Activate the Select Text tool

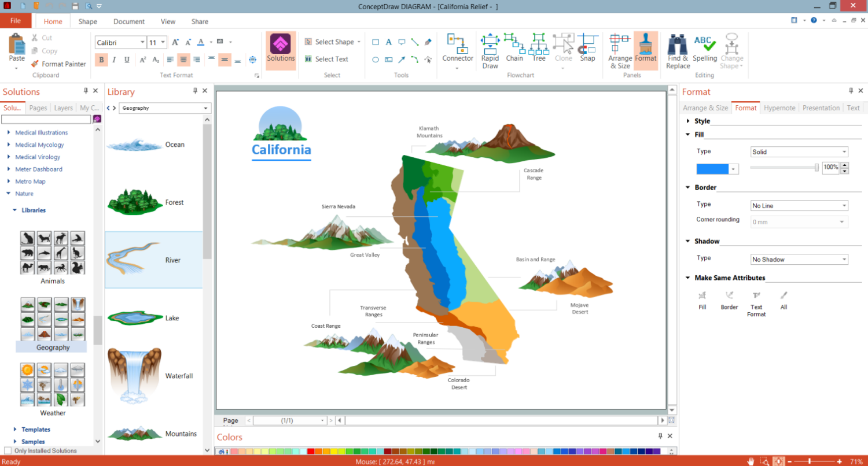(x=326, y=59)
